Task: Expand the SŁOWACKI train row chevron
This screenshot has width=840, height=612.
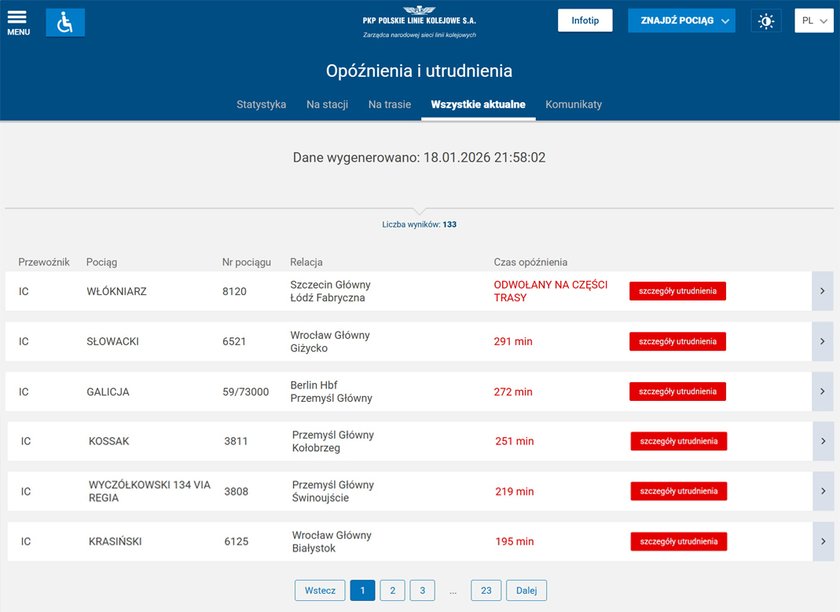Action: coord(822,341)
